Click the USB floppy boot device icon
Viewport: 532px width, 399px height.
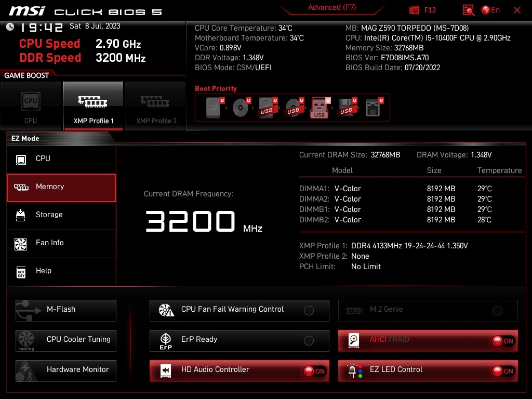pos(348,108)
